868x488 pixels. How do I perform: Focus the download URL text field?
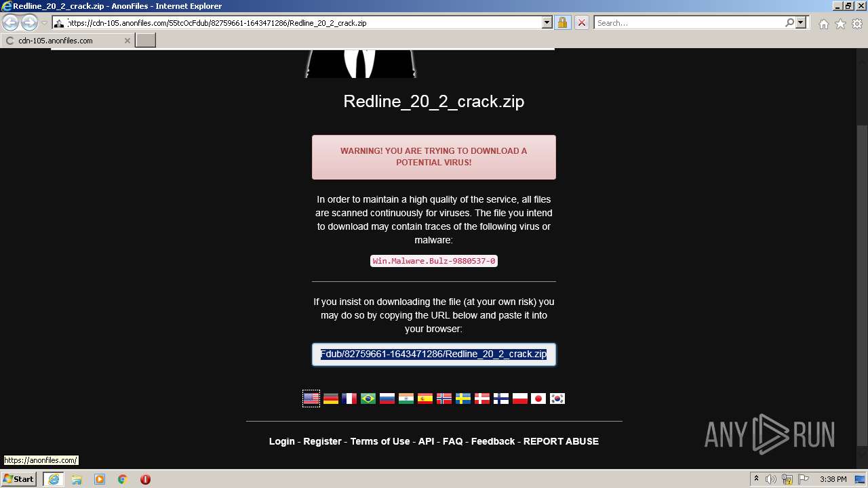pyautogui.click(x=434, y=354)
